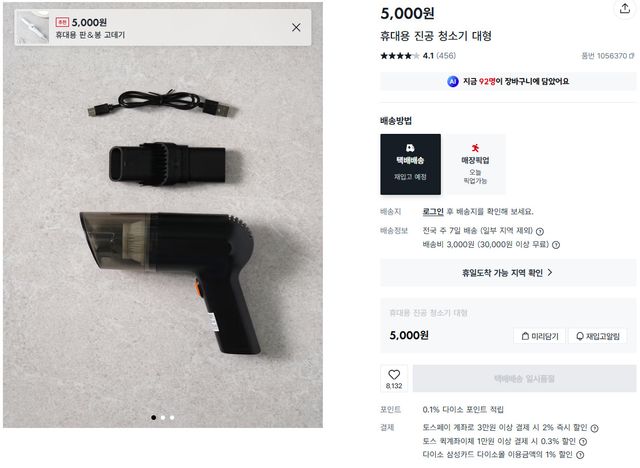Close the recommended product banner
The image size is (640, 468).
click(296, 27)
